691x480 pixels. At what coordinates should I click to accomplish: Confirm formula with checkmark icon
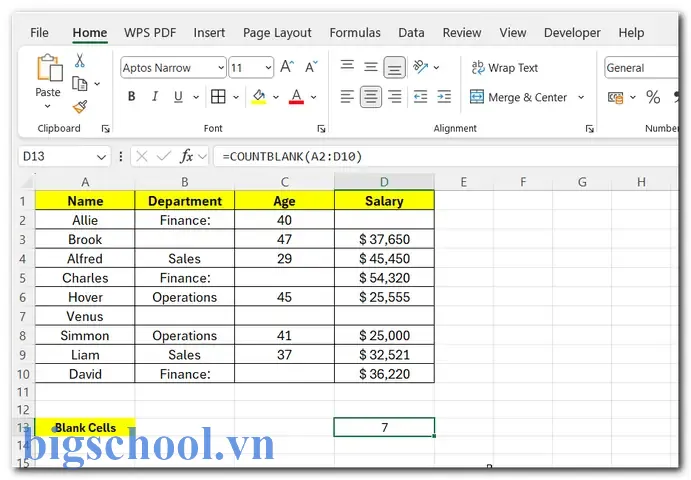(163, 156)
